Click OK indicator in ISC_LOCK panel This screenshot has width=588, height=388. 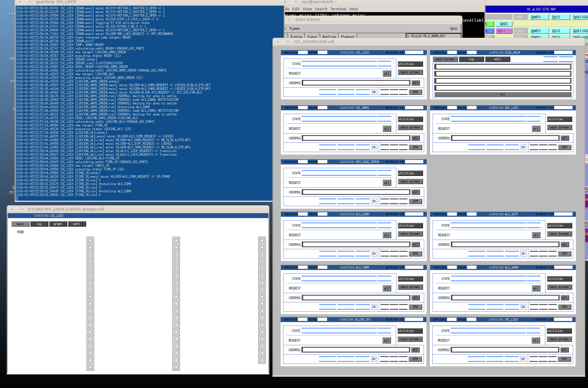(x=374, y=92)
